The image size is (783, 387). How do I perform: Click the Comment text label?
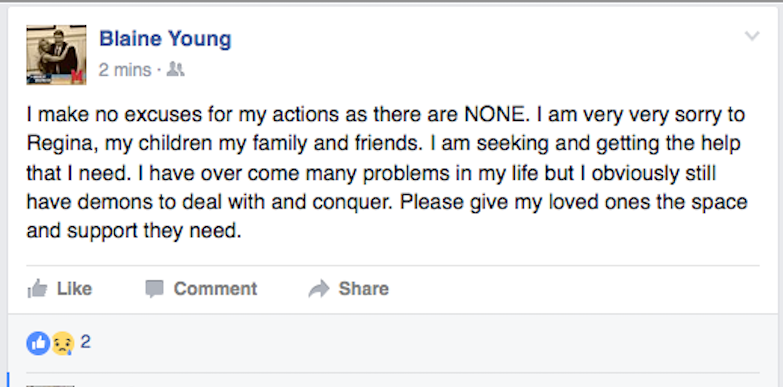215,289
